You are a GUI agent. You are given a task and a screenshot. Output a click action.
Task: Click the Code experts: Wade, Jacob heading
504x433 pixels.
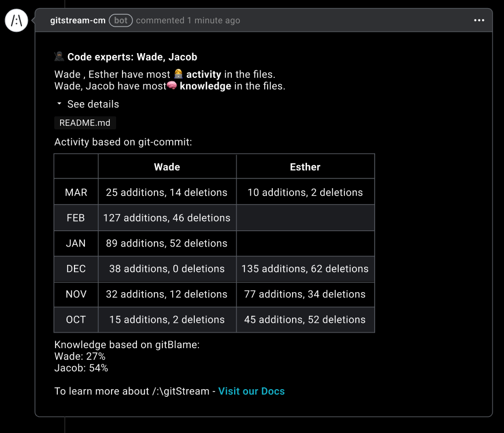[x=132, y=57]
